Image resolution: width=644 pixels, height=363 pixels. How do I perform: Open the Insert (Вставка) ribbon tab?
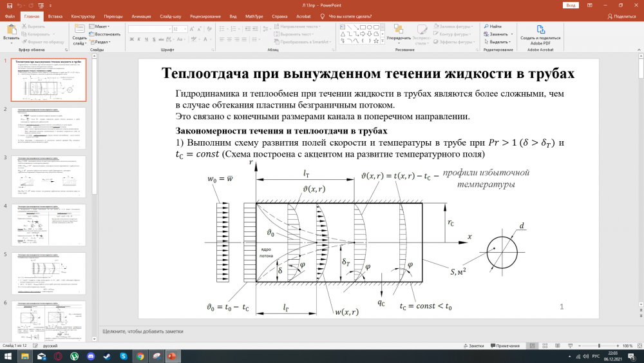55,16
